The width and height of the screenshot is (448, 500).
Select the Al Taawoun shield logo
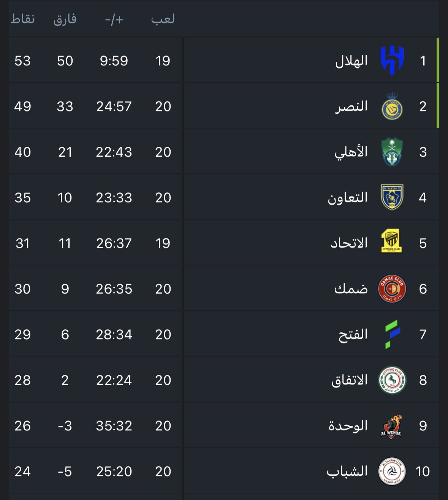click(392, 197)
